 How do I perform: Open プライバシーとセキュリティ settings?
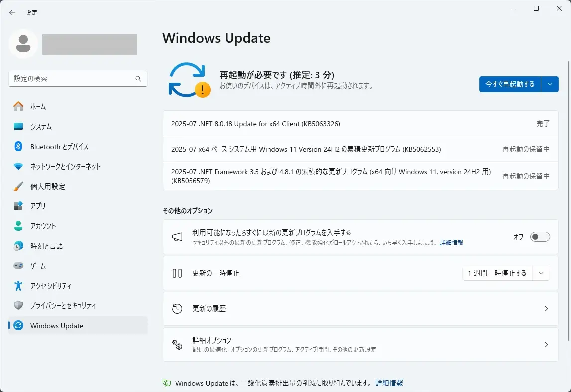click(78, 305)
